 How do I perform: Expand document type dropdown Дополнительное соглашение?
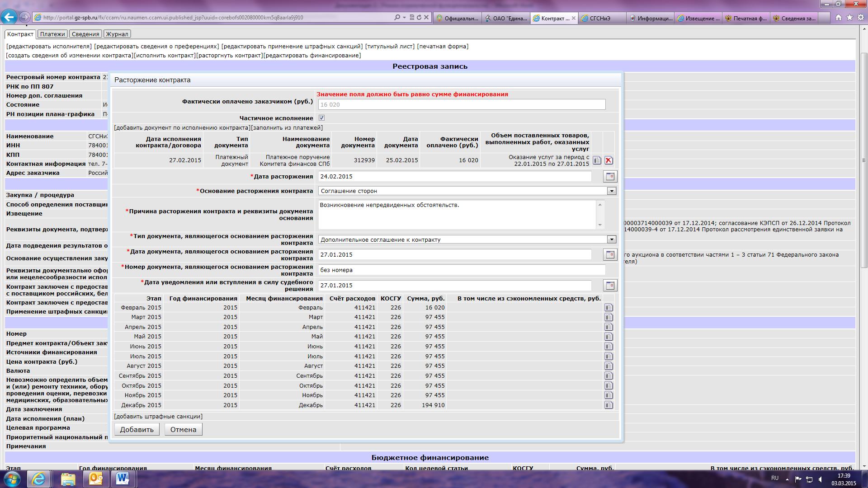611,239
